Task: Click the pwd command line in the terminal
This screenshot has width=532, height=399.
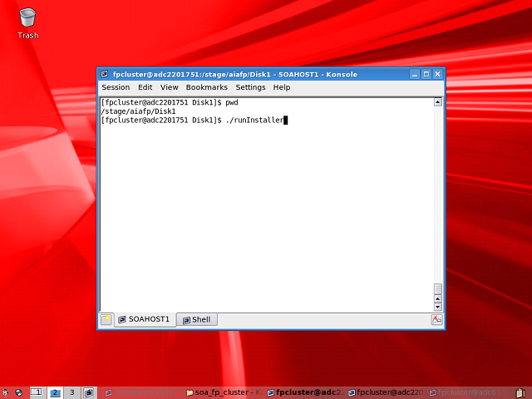Action: tap(170, 102)
